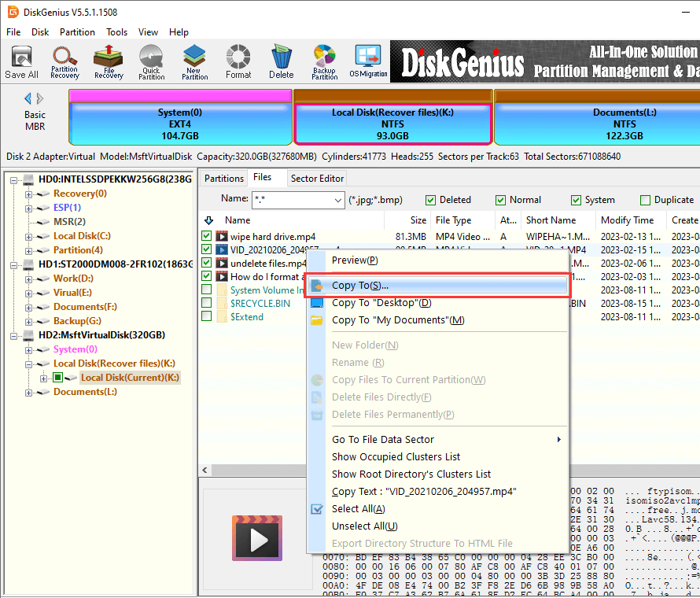This screenshot has height=598, width=700.
Task: Choose Copy To(S)... from context menu
Action: click(359, 286)
